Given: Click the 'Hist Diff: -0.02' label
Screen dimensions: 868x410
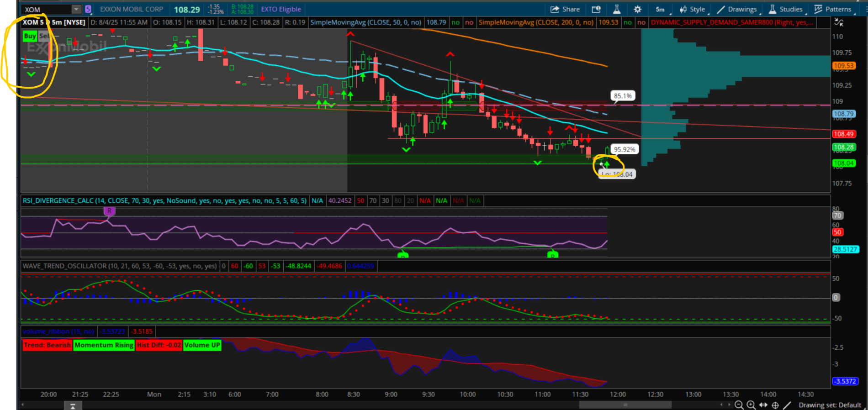Looking at the screenshot, I should click(x=159, y=345).
